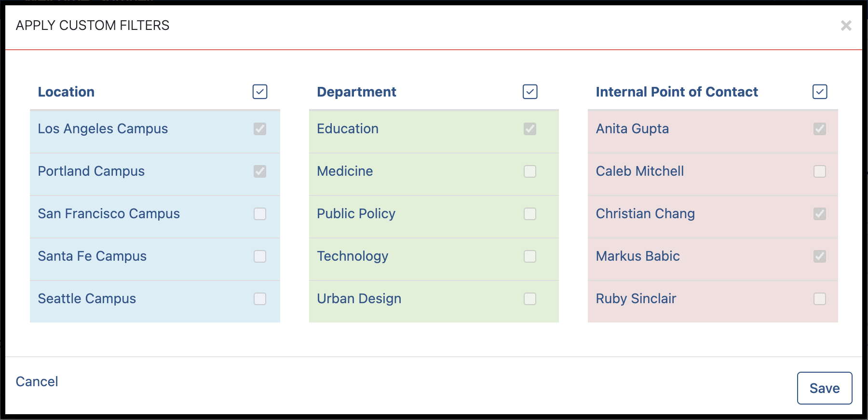The image size is (868, 420).
Task: Check San Francisco Campus
Action: coord(260,214)
